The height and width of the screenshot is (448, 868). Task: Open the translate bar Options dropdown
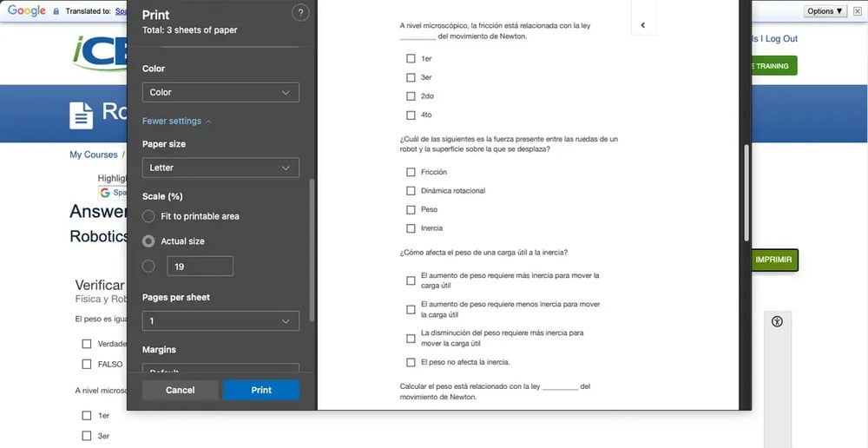825,11
